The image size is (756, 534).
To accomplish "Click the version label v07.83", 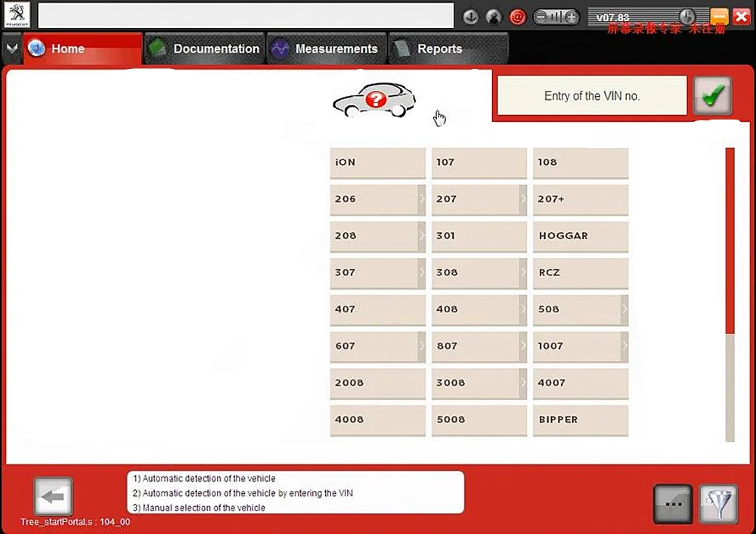I will tap(612, 17).
